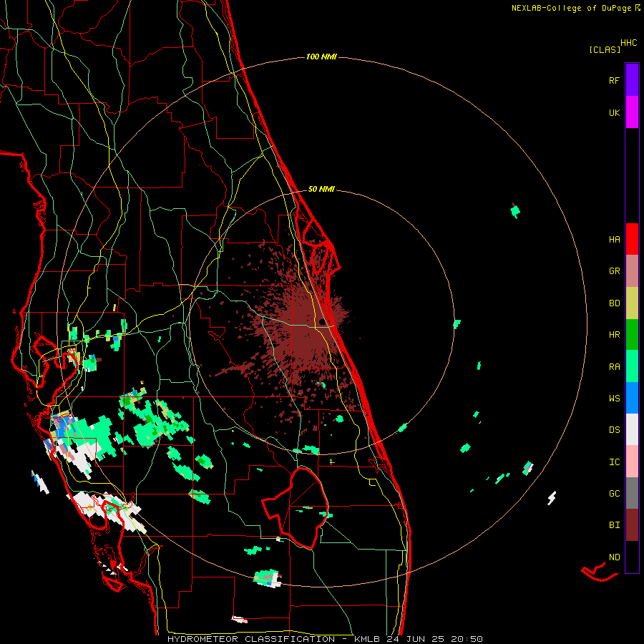644x644 pixels.
Task: Click the 100 NMI range ring label
Action: pos(321,57)
